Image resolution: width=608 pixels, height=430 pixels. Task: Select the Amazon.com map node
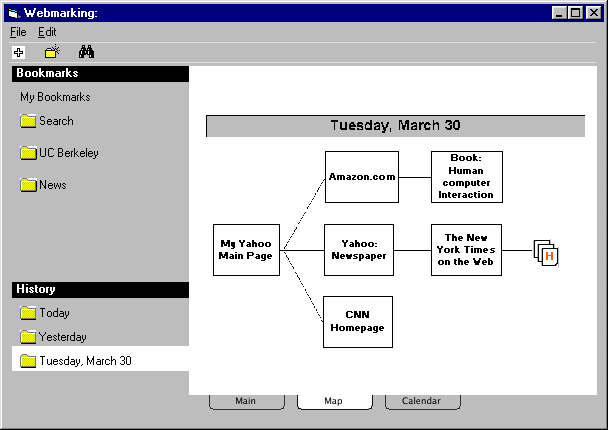coord(362,177)
